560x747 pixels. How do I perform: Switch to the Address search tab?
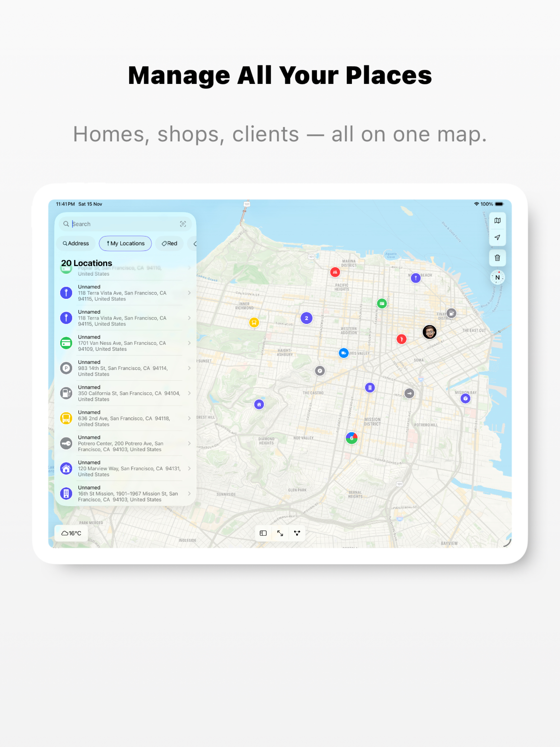(76, 243)
